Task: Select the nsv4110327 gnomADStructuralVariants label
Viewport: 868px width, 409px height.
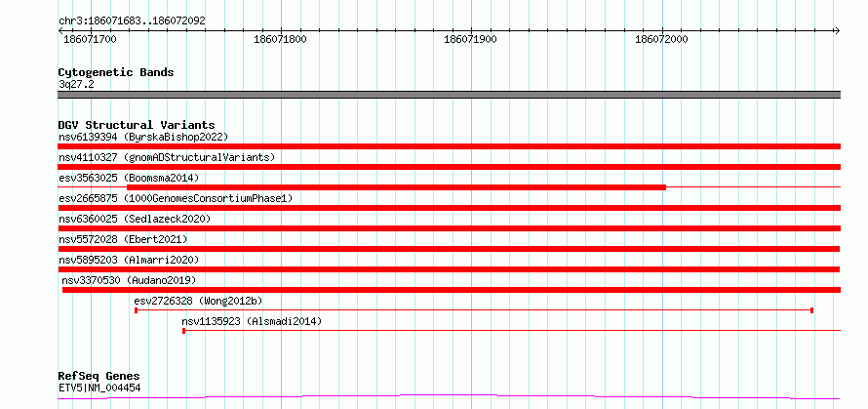Action: [167, 157]
